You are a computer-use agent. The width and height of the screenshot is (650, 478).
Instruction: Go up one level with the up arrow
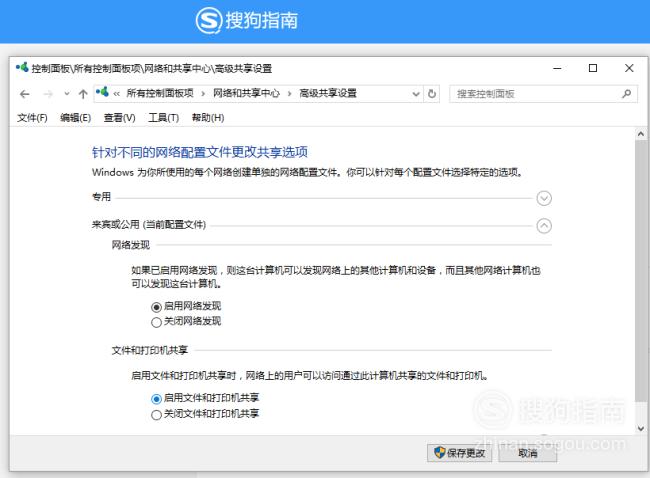click(83, 94)
